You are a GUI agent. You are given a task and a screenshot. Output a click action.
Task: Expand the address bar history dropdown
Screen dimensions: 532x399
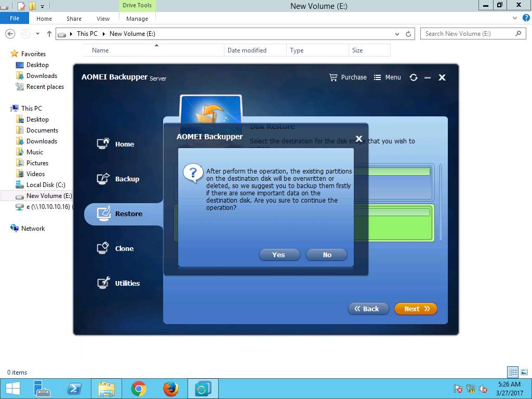[x=397, y=34]
